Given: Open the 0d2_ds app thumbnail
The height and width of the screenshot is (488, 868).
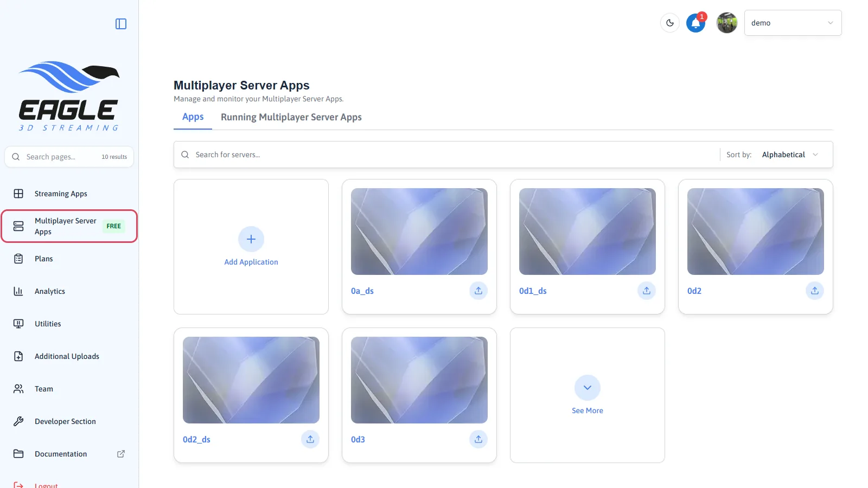Looking at the screenshot, I should click(251, 380).
